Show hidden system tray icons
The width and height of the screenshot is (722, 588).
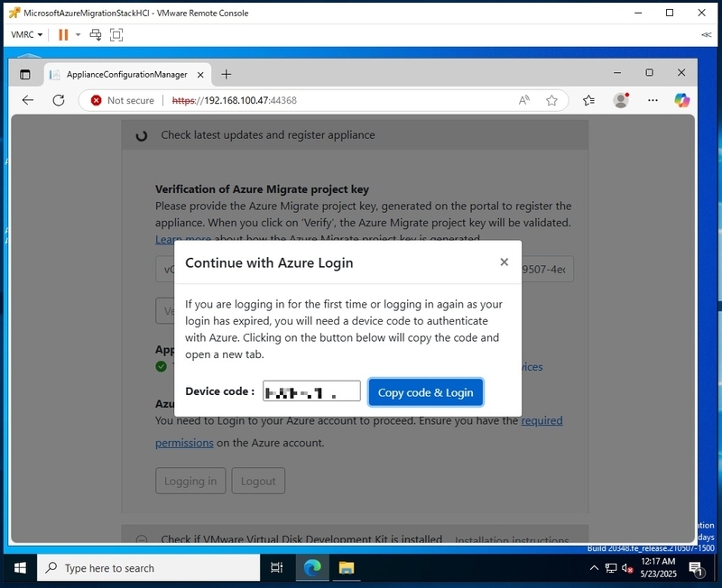pos(595,568)
